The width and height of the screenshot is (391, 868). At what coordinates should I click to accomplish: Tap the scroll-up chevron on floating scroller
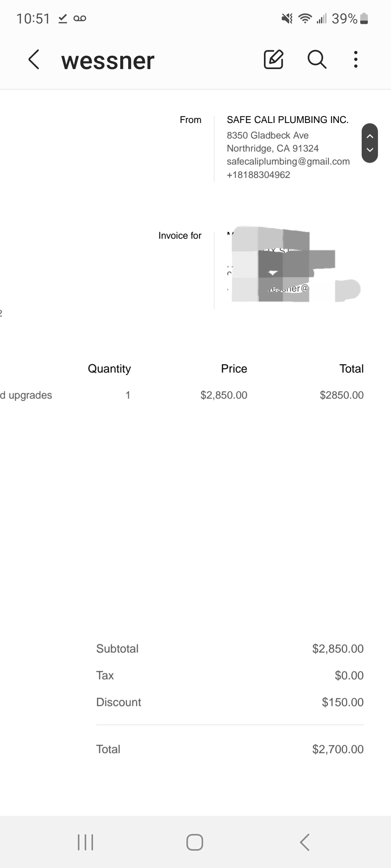[x=370, y=136]
